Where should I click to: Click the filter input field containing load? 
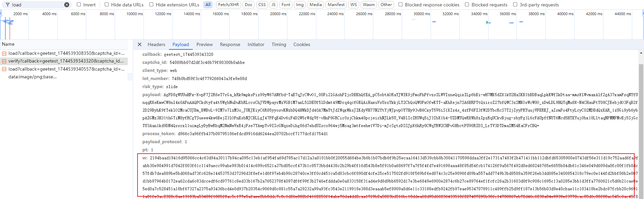tap(37, 5)
